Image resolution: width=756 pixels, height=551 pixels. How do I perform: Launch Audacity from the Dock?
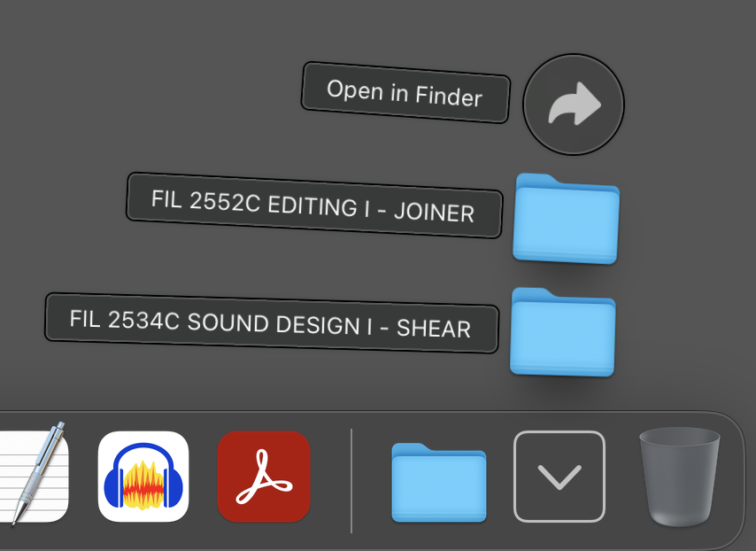143,477
